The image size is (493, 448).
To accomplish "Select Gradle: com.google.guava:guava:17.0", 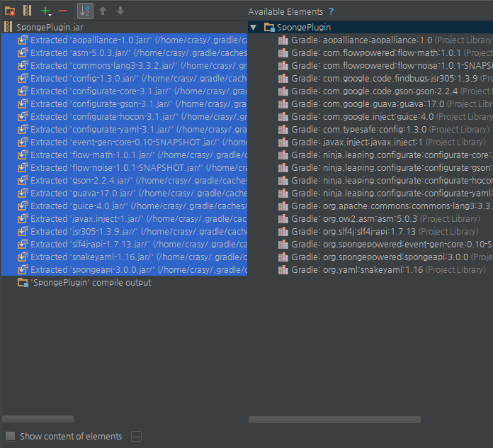I will (385, 103).
